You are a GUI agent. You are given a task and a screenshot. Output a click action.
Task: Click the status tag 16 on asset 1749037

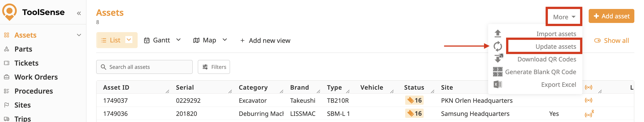(x=414, y=100)
